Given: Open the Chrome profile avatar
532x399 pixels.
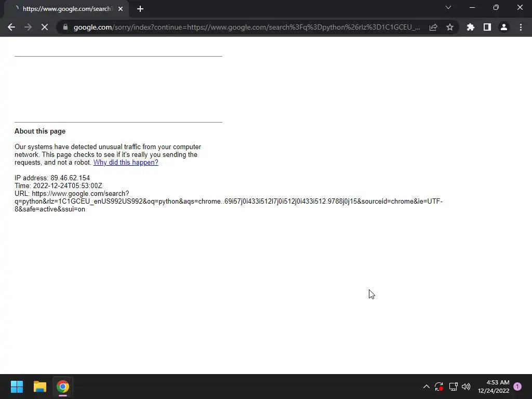Looking at the screenshot, I should pyautogui.click(x=504, y=27).
